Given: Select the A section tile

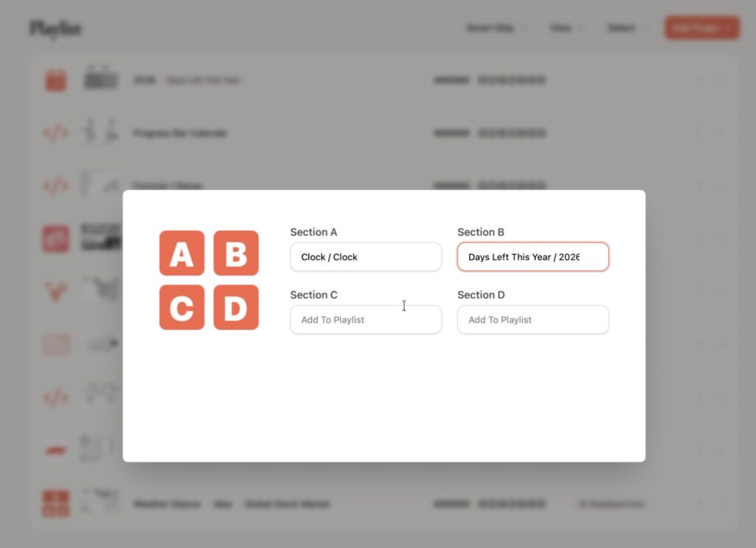Looking at the screenshot, I should [x=182, y=253].
